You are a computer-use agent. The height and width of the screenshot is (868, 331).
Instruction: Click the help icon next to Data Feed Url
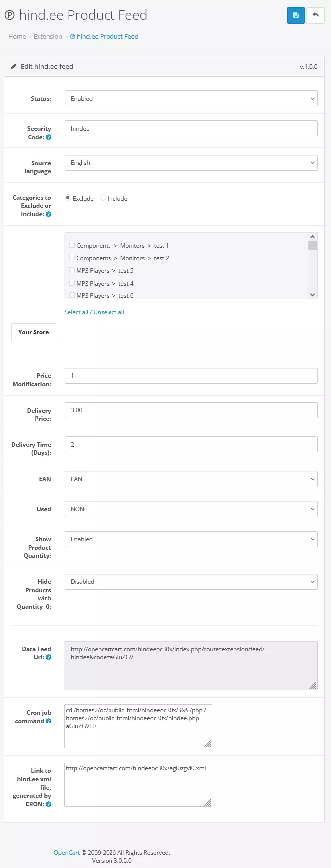point(48,658)
